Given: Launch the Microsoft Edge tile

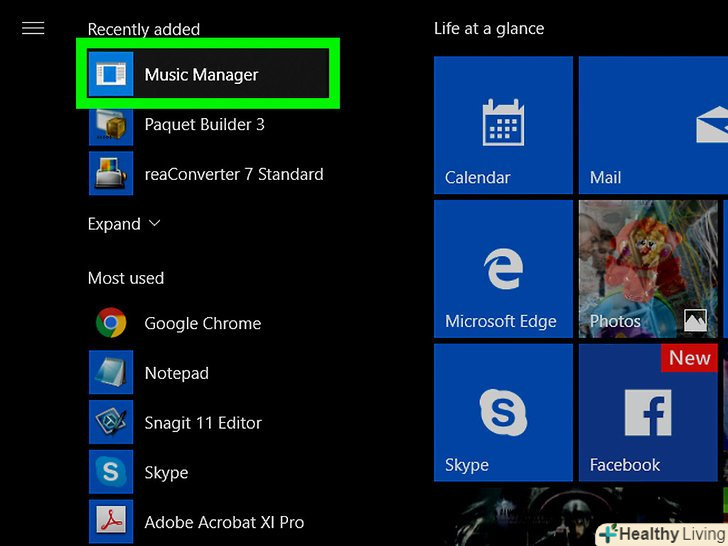Looking at the screenshot, I should click(503, 269).
